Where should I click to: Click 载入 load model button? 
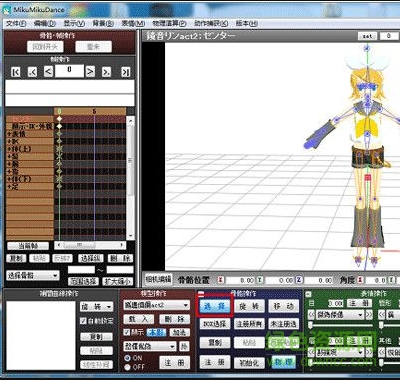(138, 319)
